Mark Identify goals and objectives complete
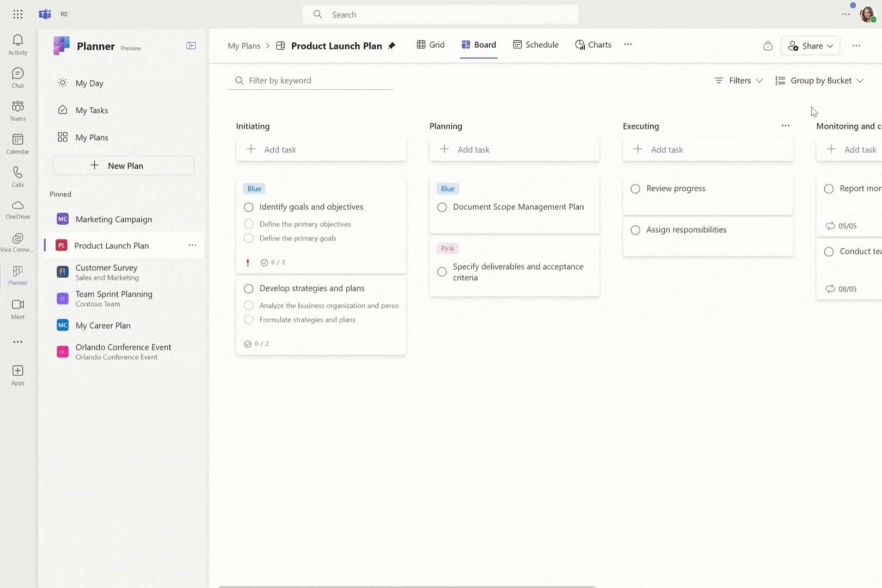882x588 pixels. [249, 207]
